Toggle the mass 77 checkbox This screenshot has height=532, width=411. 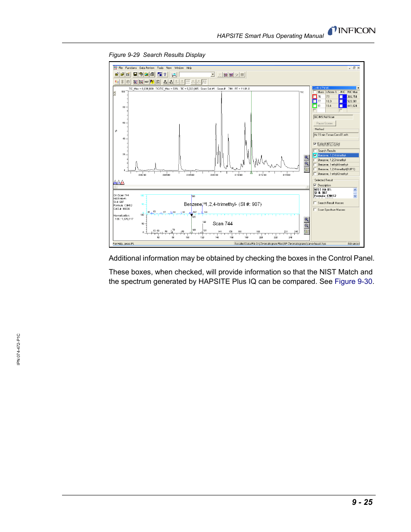(x=314, y=101)
